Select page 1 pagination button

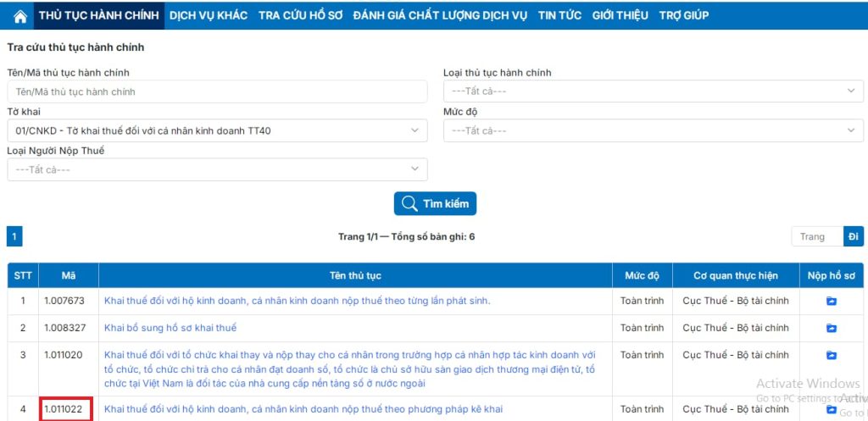[14, 237]
